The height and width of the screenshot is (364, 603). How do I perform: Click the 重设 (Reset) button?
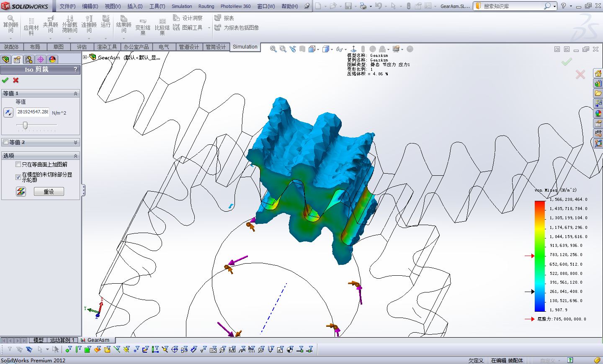pos(49,192)
